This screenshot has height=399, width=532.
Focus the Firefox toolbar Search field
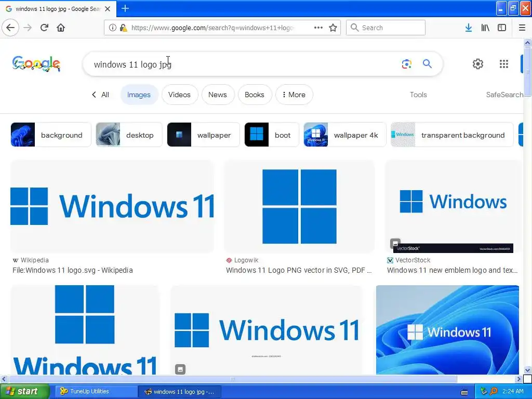pos(386,28)
